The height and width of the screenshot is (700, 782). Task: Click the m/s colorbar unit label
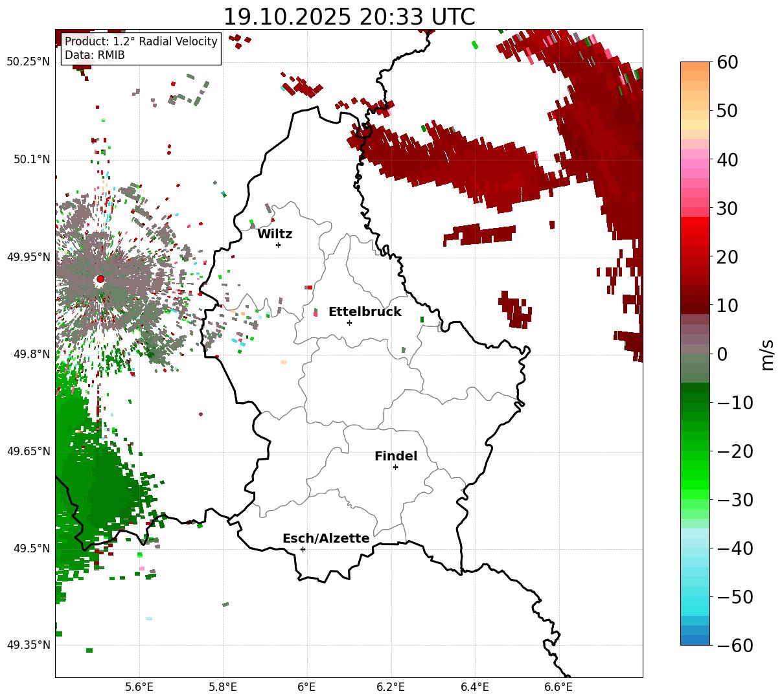tap(768, 354)
